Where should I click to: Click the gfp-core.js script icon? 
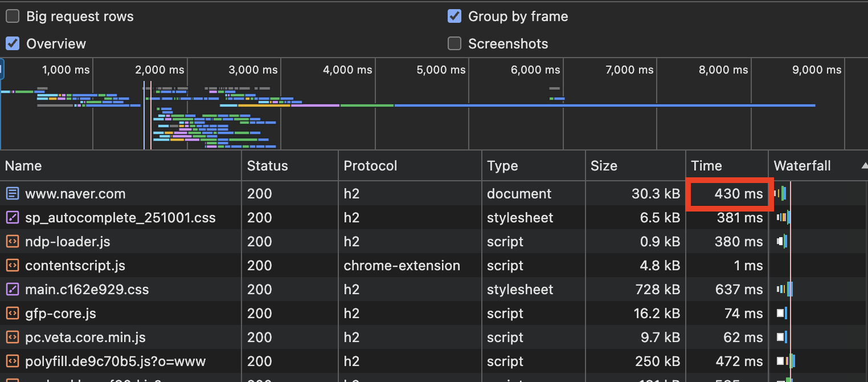pos(12,314)
